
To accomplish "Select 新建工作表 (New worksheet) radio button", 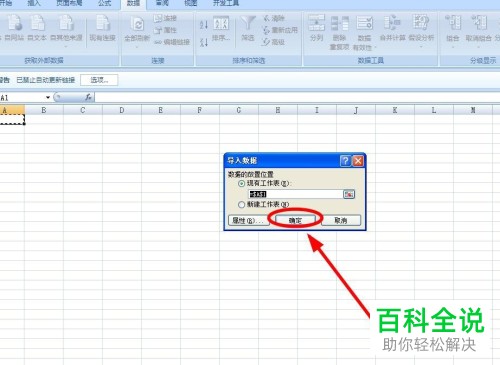I will (242, 205).
